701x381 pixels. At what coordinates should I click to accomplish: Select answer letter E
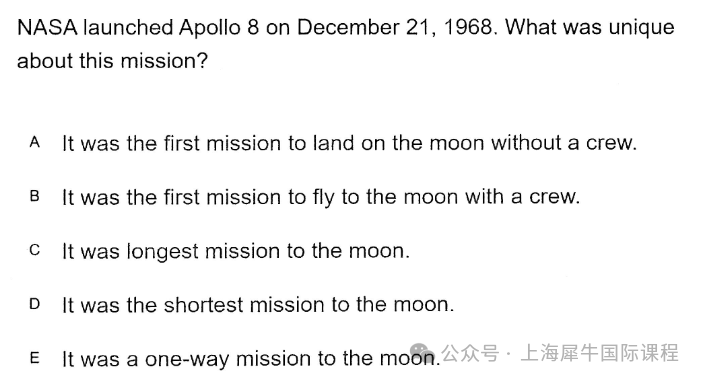click(34, 358)
